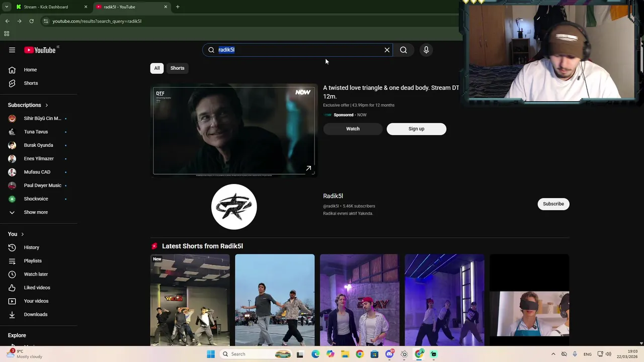Clear the search query with X icon
Viewport: 644px width, 362px height.
tap(387, 50)
